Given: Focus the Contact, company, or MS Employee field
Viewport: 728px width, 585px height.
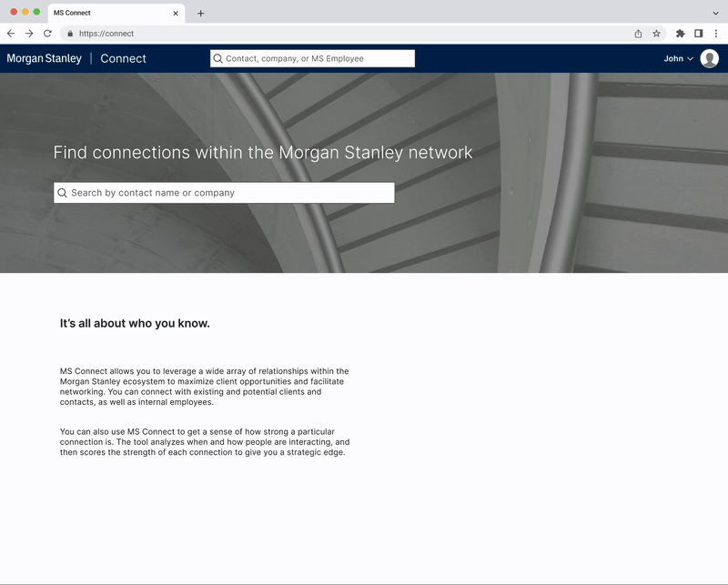Looking at the screenshot, I should click(312, 58).
